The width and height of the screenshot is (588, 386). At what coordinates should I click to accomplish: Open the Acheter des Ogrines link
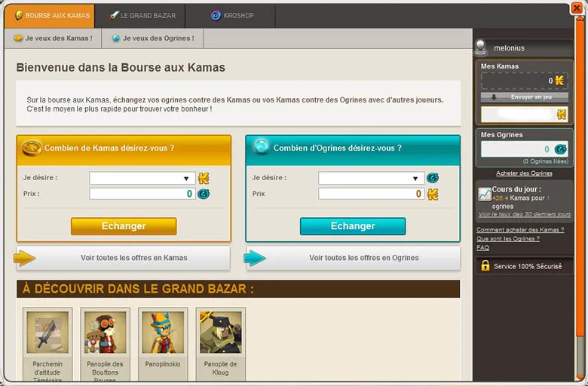coord(524,173)
